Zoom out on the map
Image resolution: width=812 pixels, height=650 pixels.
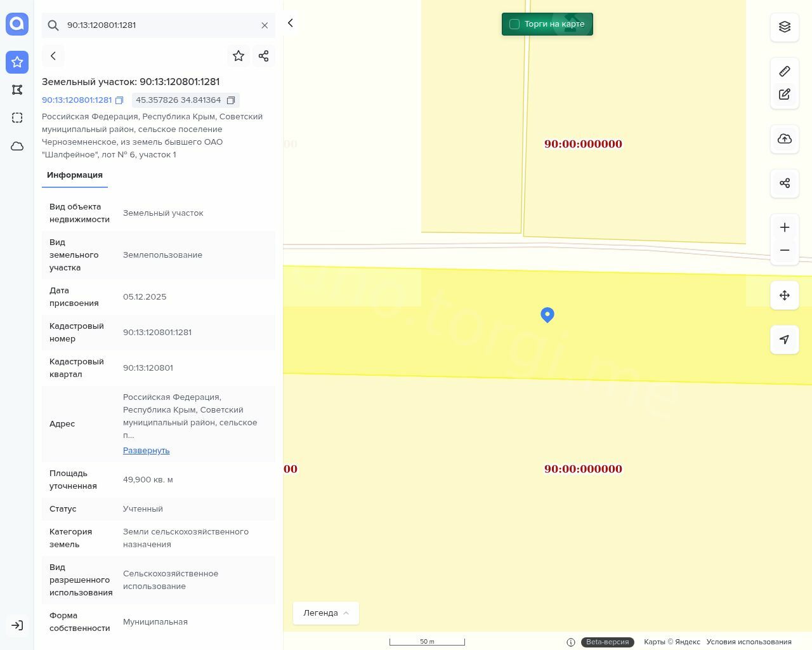[785, 250]
